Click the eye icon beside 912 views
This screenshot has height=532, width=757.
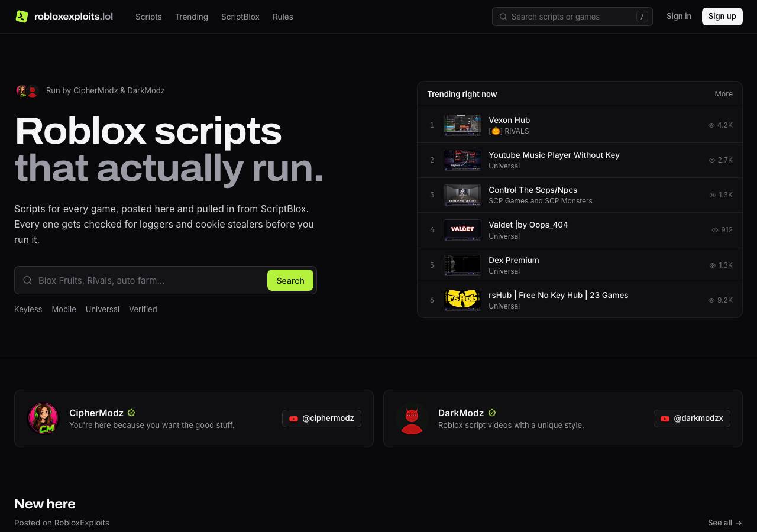coord(715,230)
